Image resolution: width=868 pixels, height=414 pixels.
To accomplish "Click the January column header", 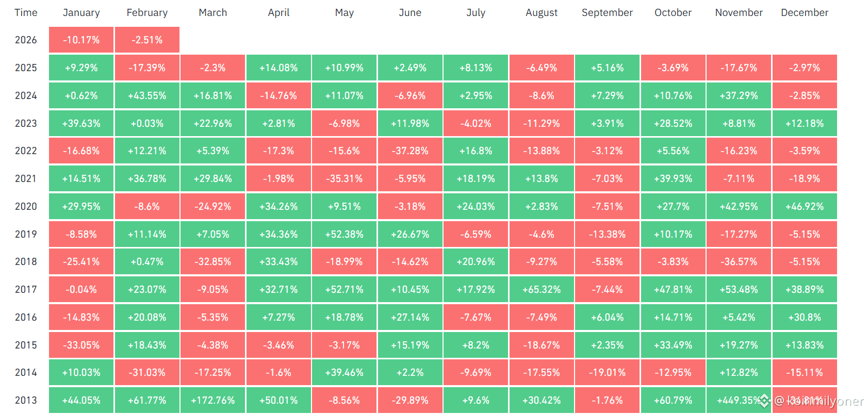I will point(81,12).
